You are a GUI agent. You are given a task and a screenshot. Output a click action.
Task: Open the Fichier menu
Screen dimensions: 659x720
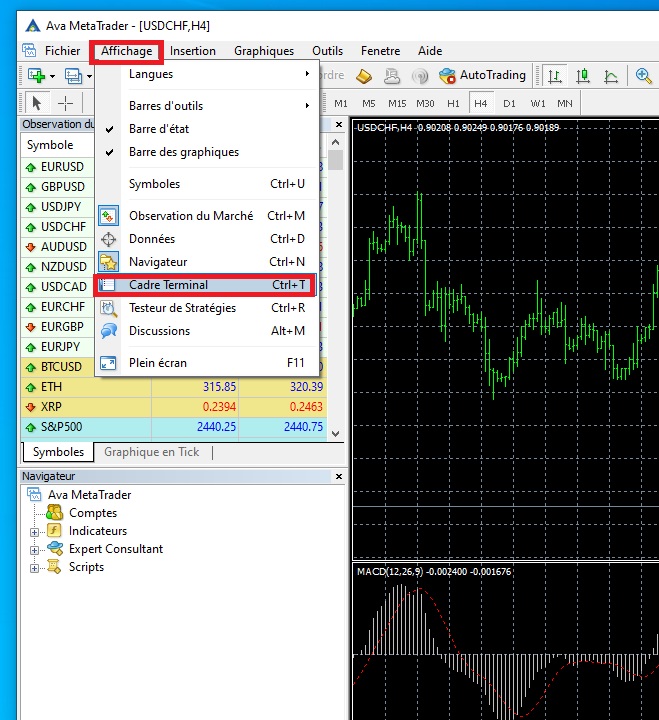(x=62, y=51)
